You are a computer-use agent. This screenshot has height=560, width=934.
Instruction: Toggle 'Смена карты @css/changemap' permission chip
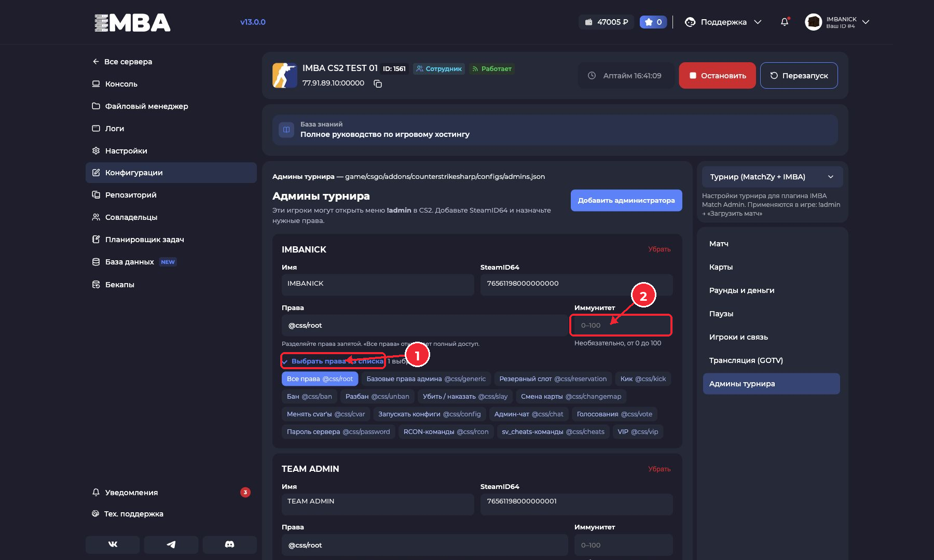tap(571, 397)
